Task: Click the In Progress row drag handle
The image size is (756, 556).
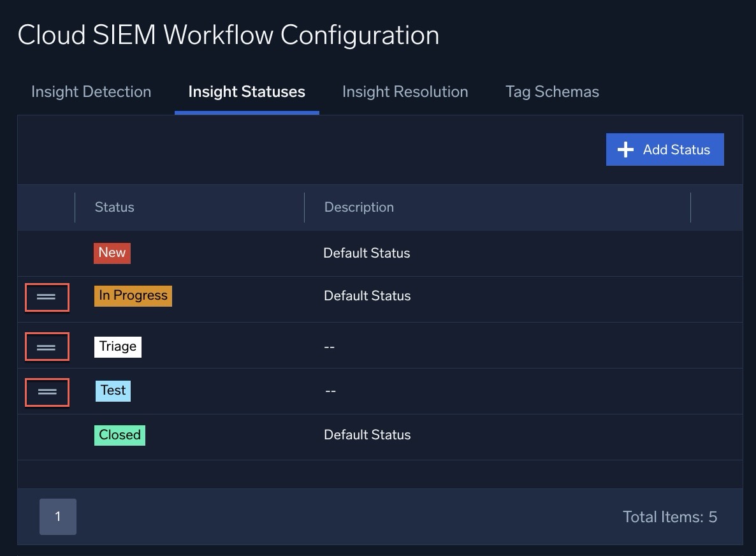Action: click(x=47, y=297)
